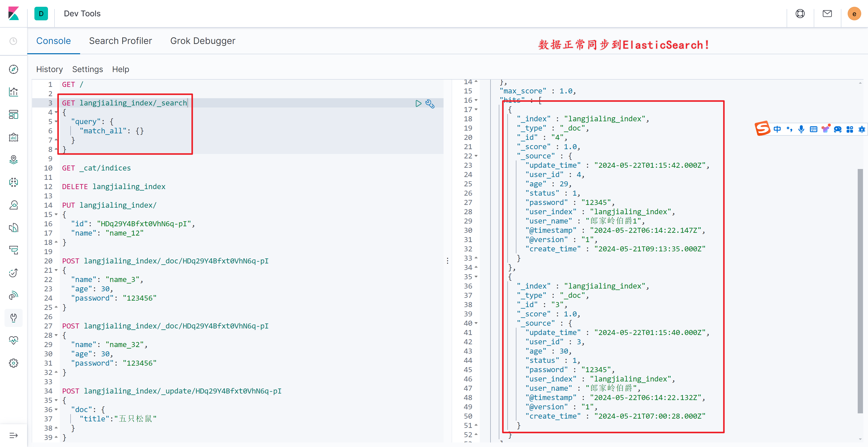Open the Sogou soft keyboard icon
868x447 pixels.
point(813,129)
